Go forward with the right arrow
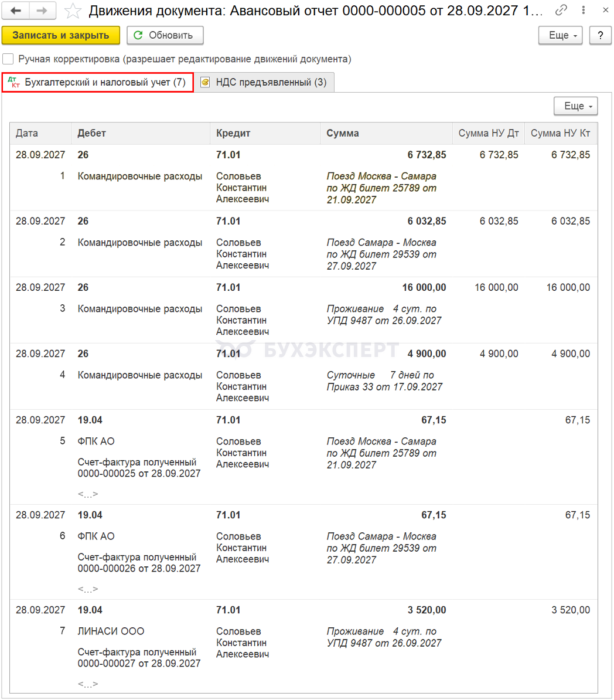The height and width of the screenshot is (700, 614). point(42,11)
